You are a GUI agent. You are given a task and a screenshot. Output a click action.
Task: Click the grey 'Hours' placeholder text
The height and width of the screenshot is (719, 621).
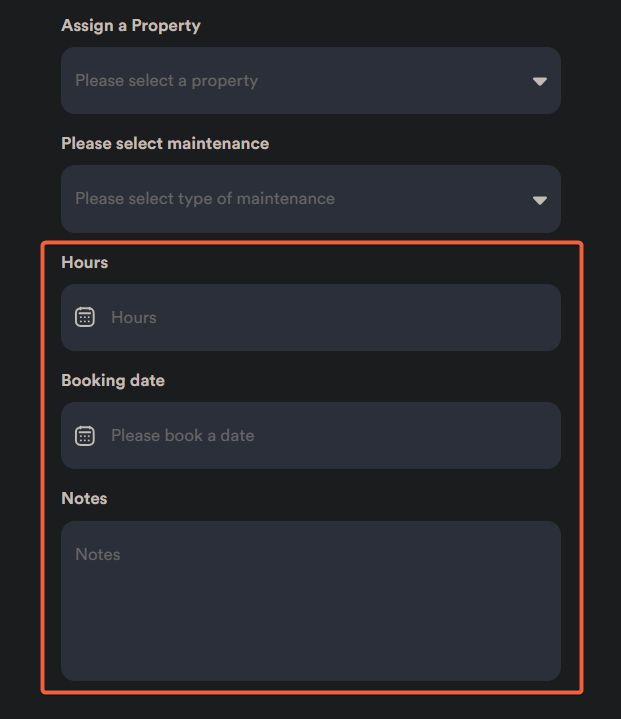(x=134, y=317)
